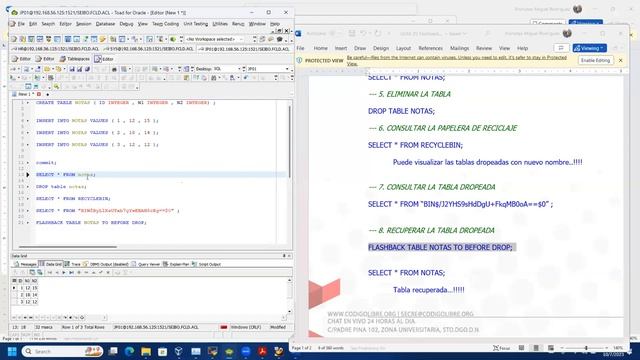Open Adobe Acrobat from the taskbar
Image resolution: width=640 pixels, height=360 pixels.
(x=262, y=351)
